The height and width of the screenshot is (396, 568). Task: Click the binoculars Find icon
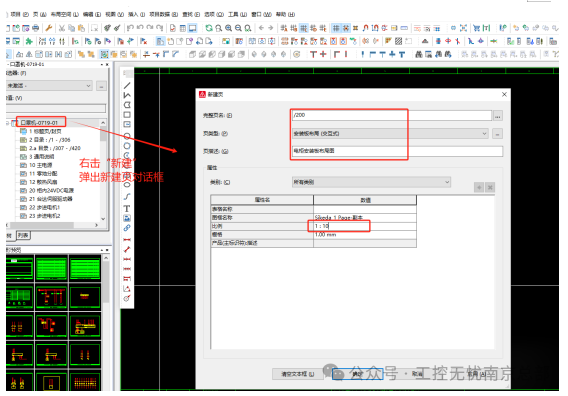click(419, 54)
